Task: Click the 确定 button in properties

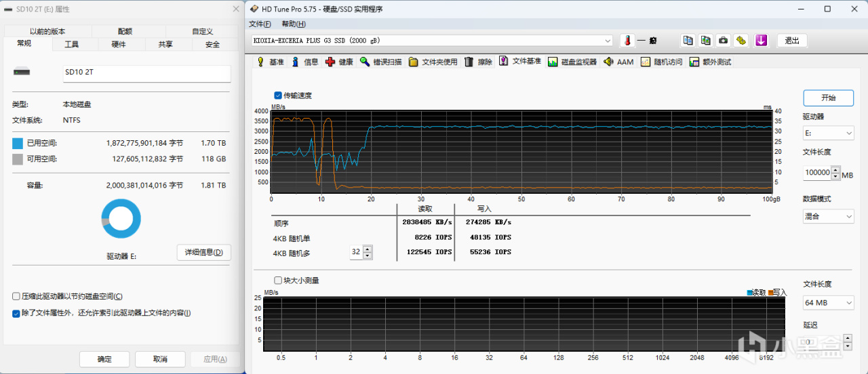Action: pos(104,359)
